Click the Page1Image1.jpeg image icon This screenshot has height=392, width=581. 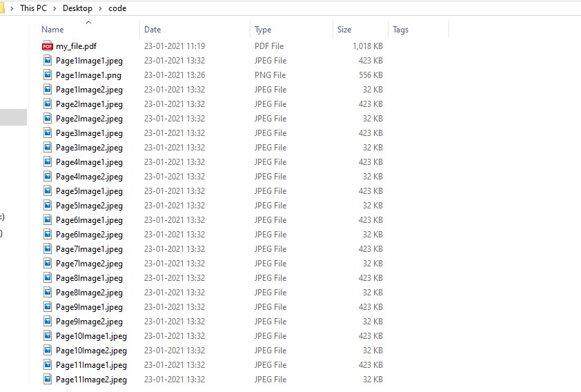(48, 61)
